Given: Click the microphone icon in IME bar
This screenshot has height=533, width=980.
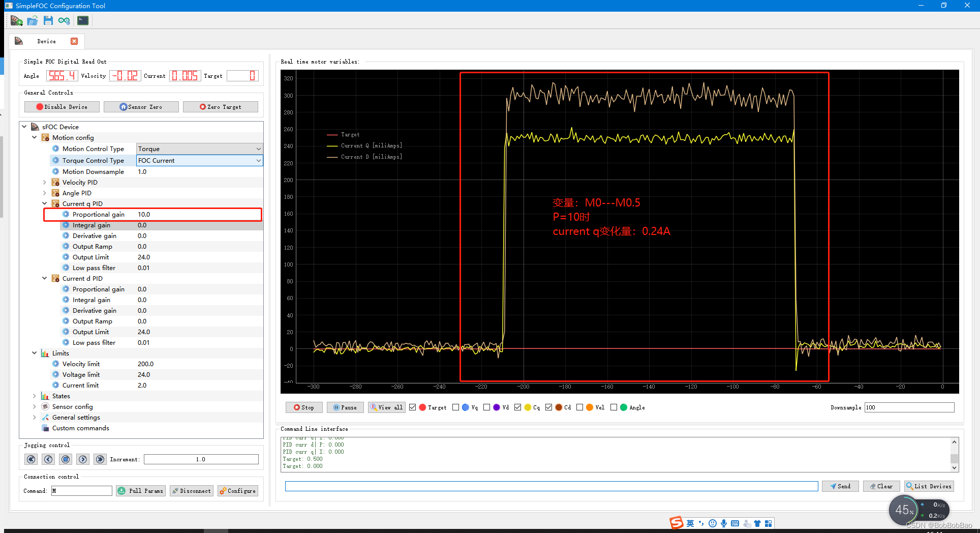Looking at the screenshot, I should [723, 523].
